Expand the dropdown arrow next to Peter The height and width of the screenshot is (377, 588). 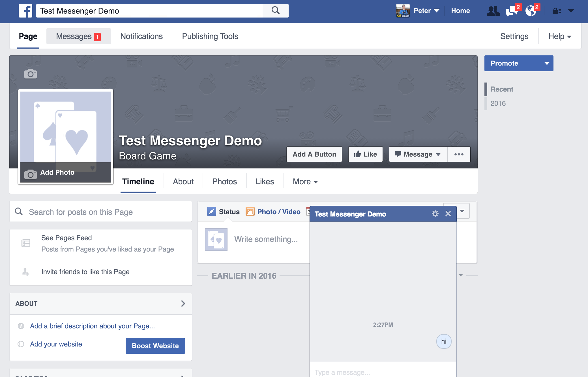tap(437, 11)
